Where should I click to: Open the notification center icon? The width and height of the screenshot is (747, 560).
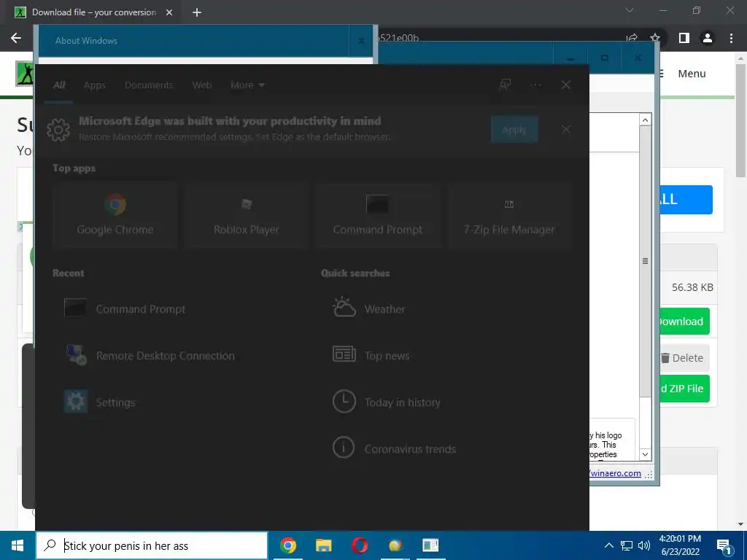pos(724,545)
